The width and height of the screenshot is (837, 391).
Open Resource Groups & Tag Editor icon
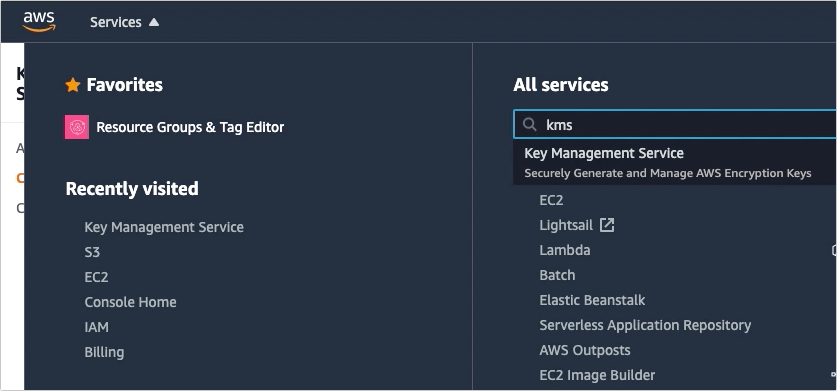(77, 127)
